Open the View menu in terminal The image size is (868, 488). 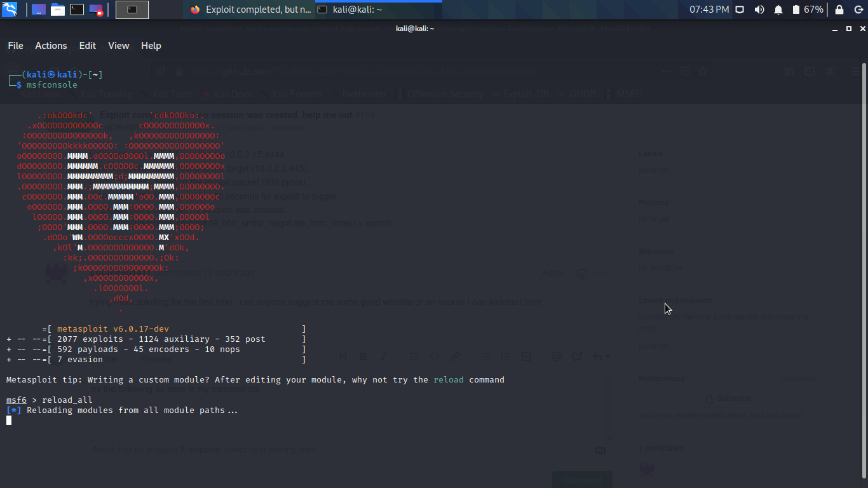(x=119, y=46)
